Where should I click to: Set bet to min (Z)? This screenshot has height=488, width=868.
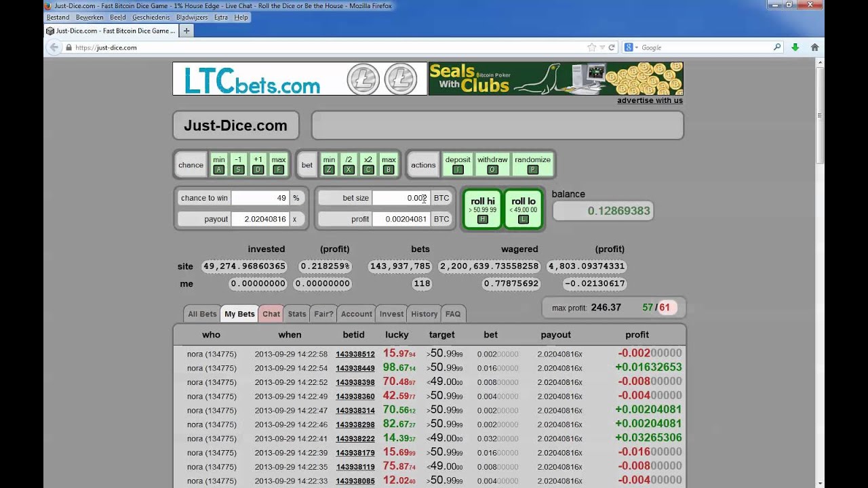[x=329, y=164]
